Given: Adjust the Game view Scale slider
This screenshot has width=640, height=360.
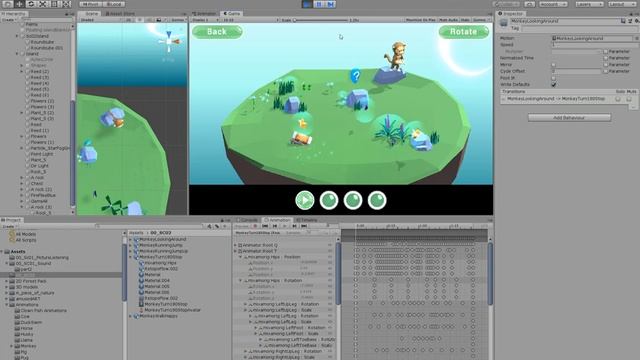Looking at the screenshot, I should (x=320, y=20).
